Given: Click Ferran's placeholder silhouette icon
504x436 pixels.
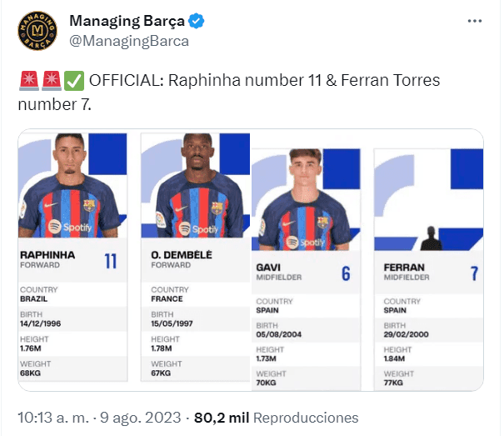Looking at the screenshot, I should (x=431, y=238).
